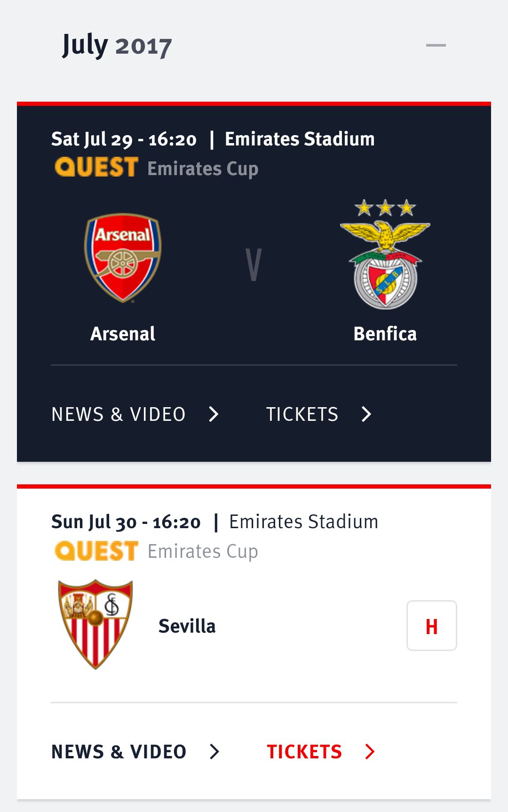The image size is (508, 812).
Task: Tap the Sevilla club crest
Action: click(x=95, y=624)
